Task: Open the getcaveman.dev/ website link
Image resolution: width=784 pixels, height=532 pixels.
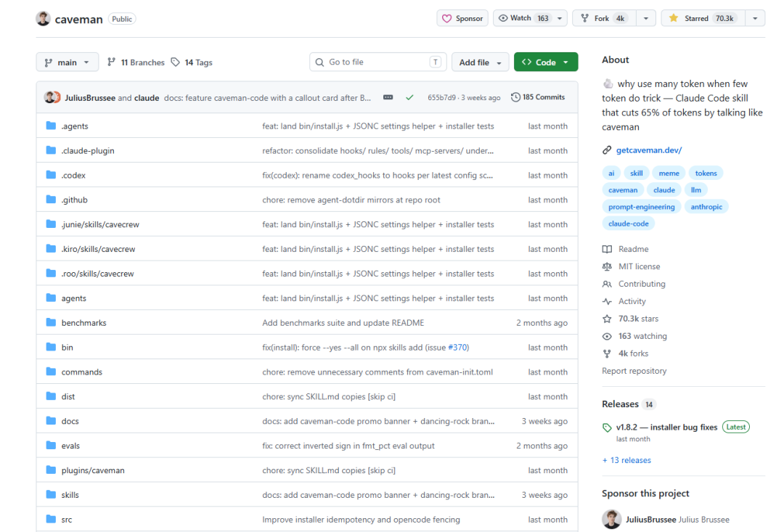Action: 648,150
